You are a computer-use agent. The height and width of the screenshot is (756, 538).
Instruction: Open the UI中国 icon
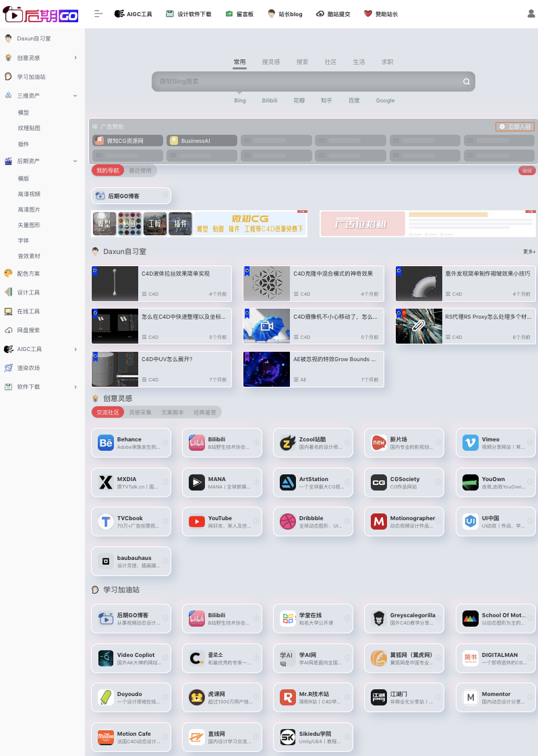471,522
